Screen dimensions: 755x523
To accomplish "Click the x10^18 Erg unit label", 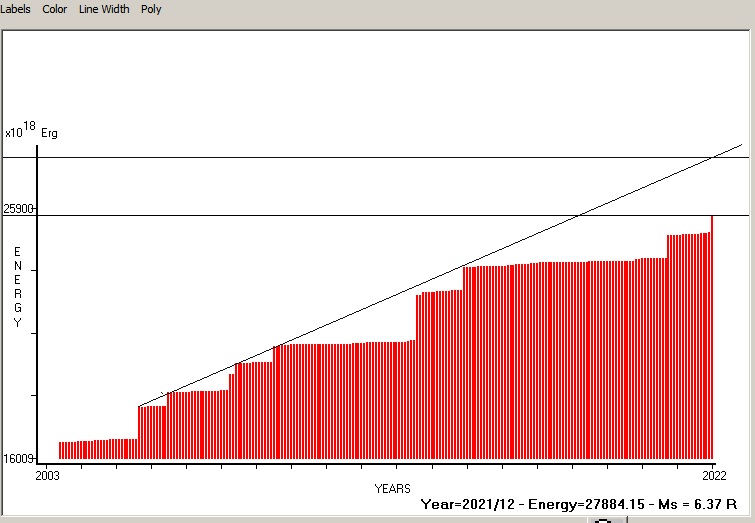I will (31, 131).
